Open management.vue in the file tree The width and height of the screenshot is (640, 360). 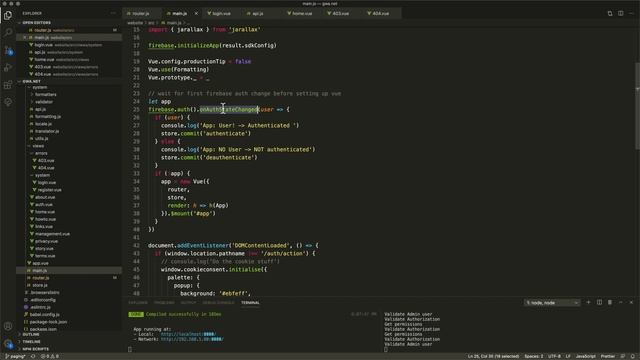pyautogui.click(x=52, y=234)
